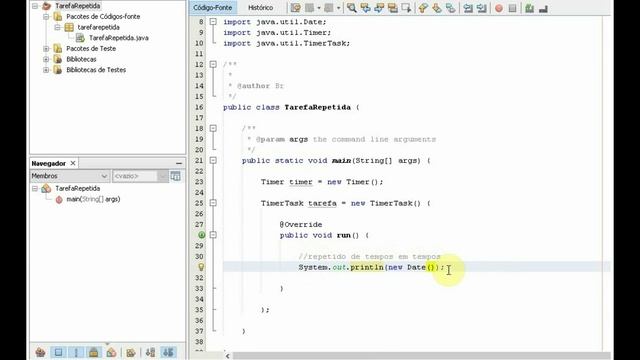The width and height of the screenshot is (640, 360).
Task: Collapse TimerTask anonymous class fold line 25
Action: click(x=213, y=203)
